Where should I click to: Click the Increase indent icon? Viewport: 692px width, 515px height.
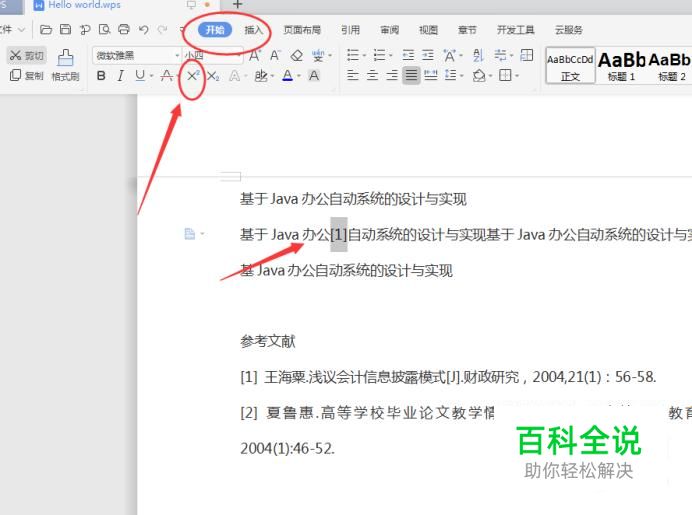point(428,55)
